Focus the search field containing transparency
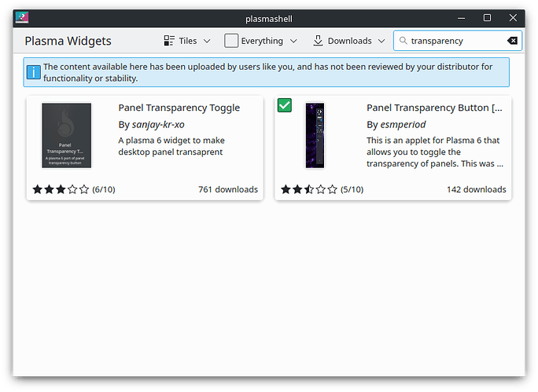 (455, 41)
